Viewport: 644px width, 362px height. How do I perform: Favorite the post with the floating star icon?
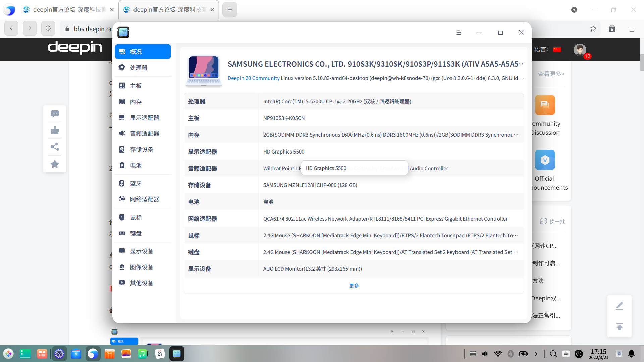pyautogui.click(x=55, y=164)
